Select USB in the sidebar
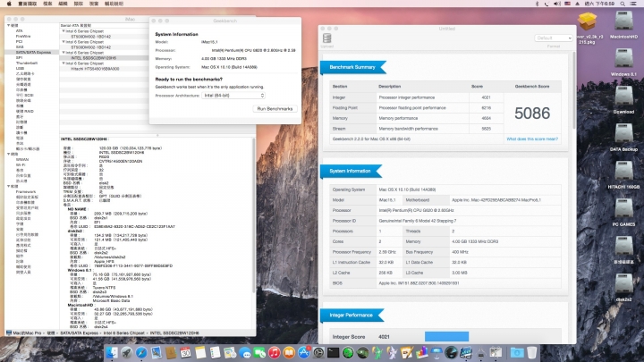The height and width of the screenshot is (362, 644). (x=20, y=69)
